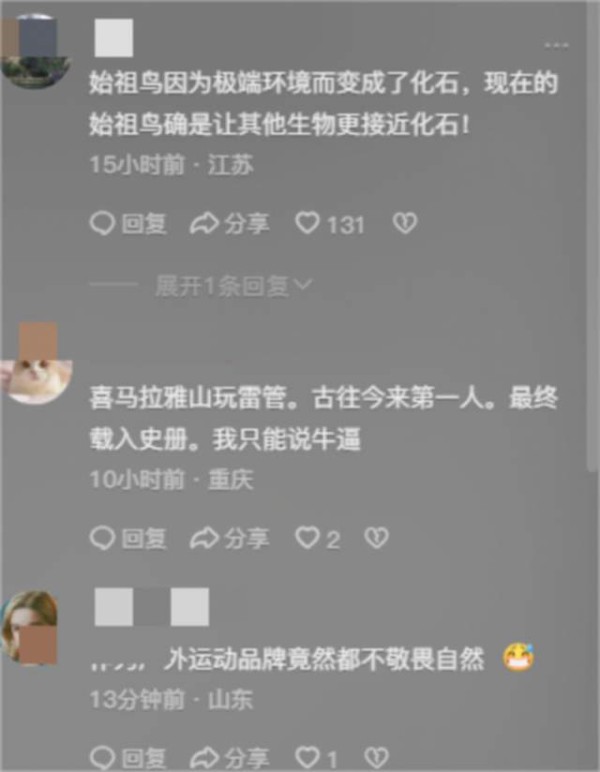The width and height of the screenshot is (600, 772).
Task: Open the cat avatar profile
Action: (36, 364)
